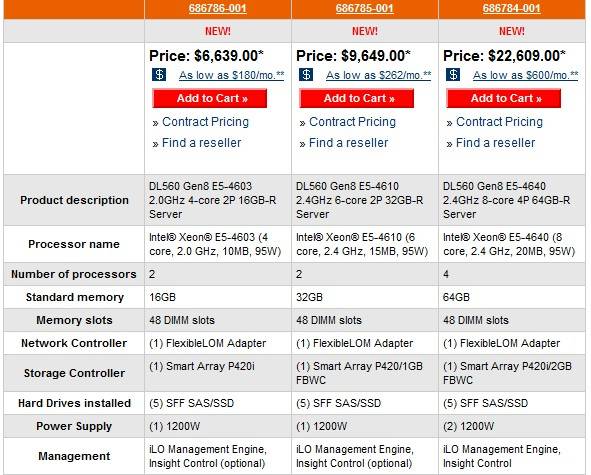The width and height of the screenshot is (591, 475).
Task: Click dollar financing icon under $6,639.00 price
Action: 159,75
